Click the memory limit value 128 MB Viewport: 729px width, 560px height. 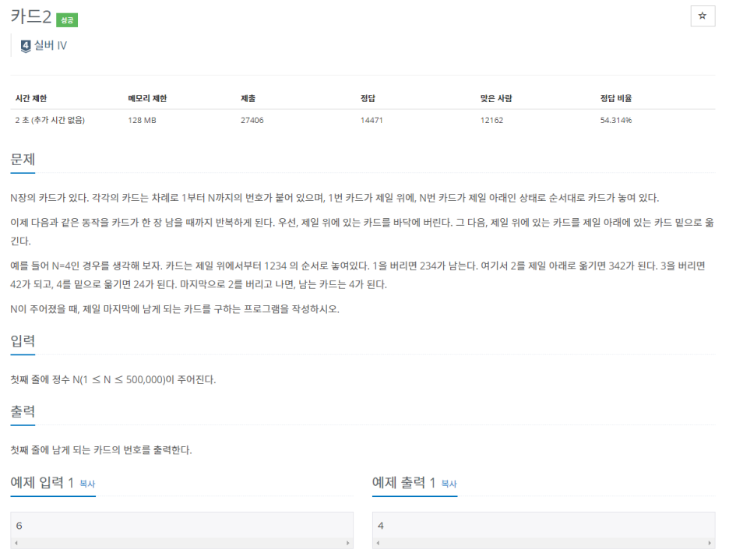143,120
